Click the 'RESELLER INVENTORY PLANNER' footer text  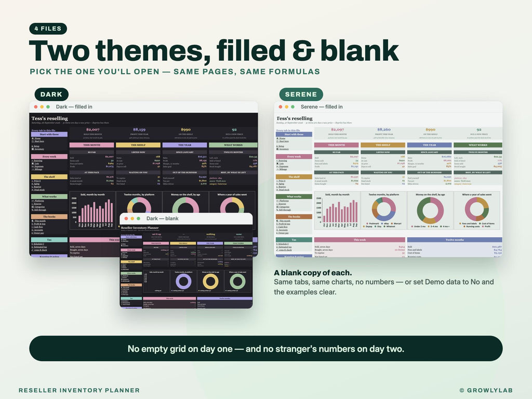79,390
